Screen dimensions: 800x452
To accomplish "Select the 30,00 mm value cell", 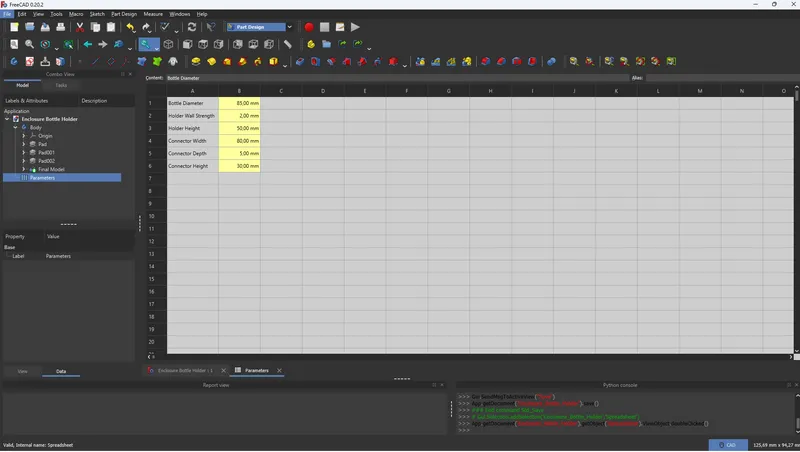I will pyautogui.click(x=239, y=166).
